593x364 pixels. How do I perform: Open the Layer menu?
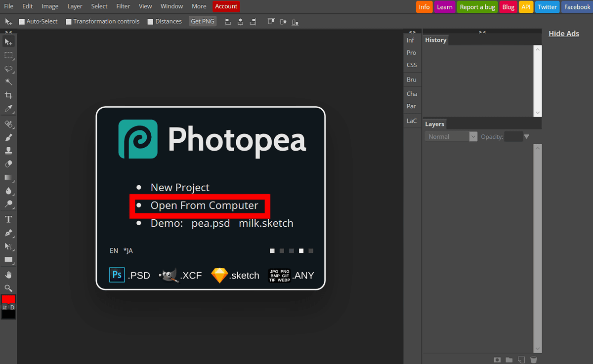(x=75, y=6)
